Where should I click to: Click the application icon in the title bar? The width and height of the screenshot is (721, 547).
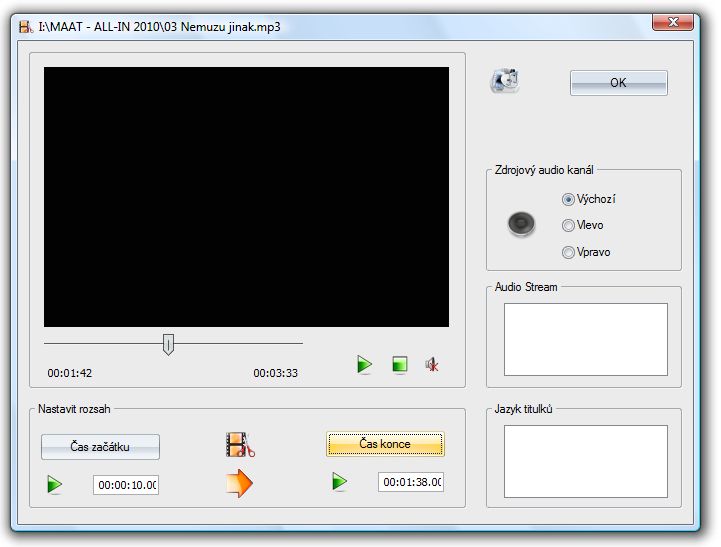click(26, 27)
